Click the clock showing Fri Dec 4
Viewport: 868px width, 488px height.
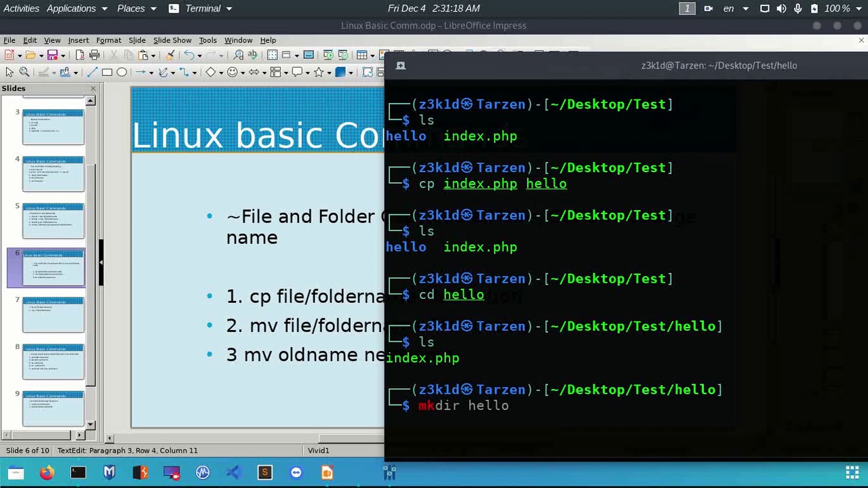tap(434, 8)
